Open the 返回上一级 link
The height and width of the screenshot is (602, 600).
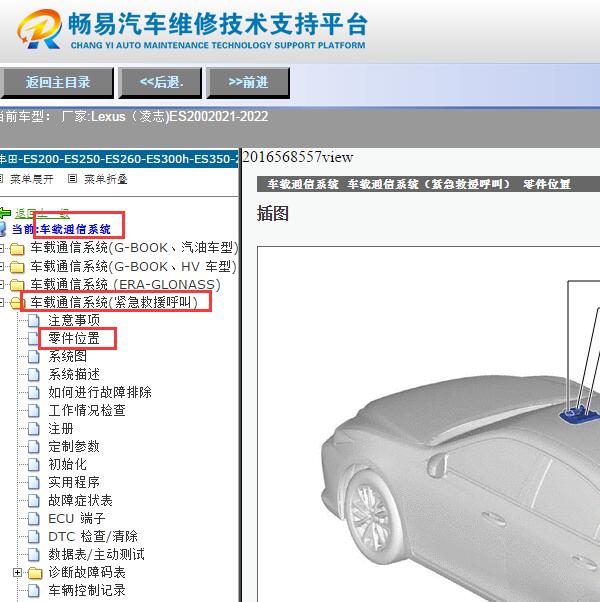point(42,213)
